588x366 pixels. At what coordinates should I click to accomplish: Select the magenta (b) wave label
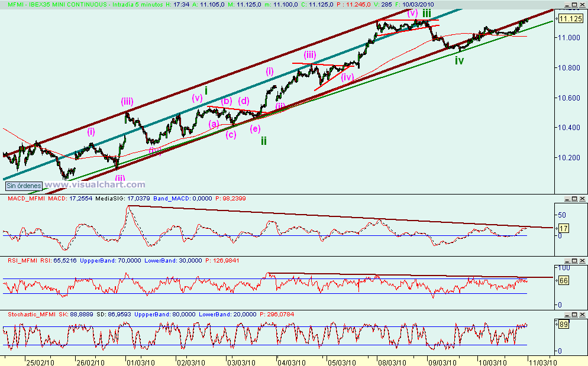(x=226, y=101)
